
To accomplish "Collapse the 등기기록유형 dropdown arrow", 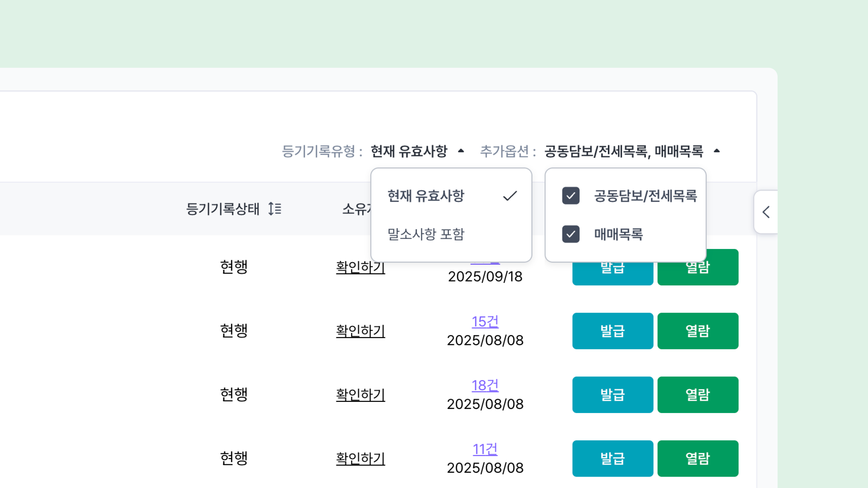I will 461,151.
